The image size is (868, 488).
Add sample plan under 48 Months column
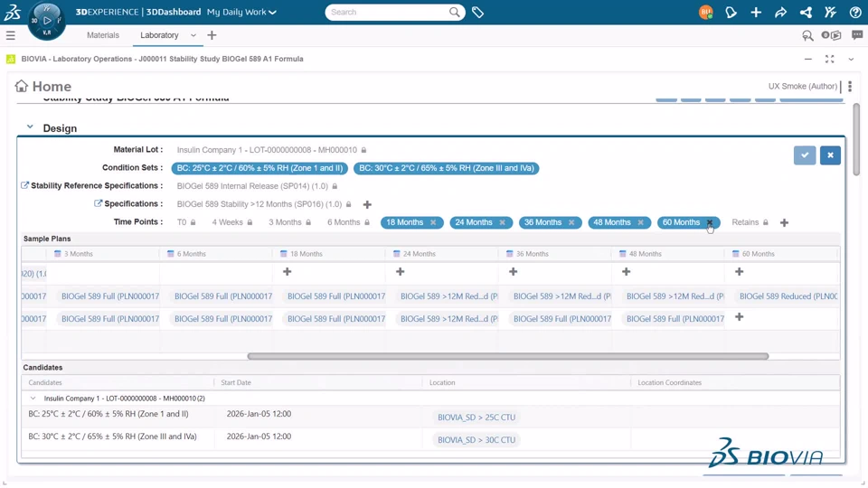point(626,272)
